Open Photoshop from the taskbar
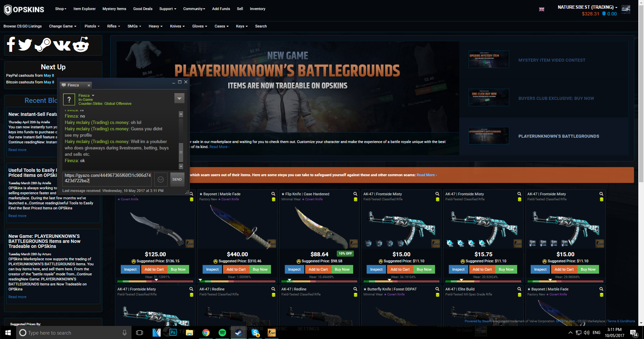The width and height of the screenshot is (644, 339). tap(173, 333)
